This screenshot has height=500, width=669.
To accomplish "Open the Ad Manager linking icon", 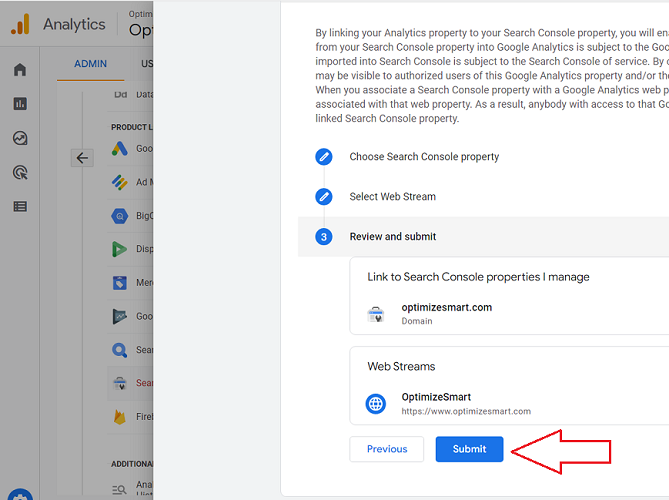I will (119, 182).
